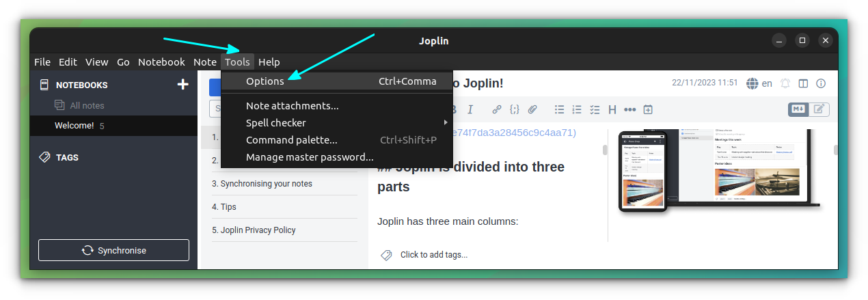Open the Note menu
The image size is (868, 300).
tap(205, 62)
